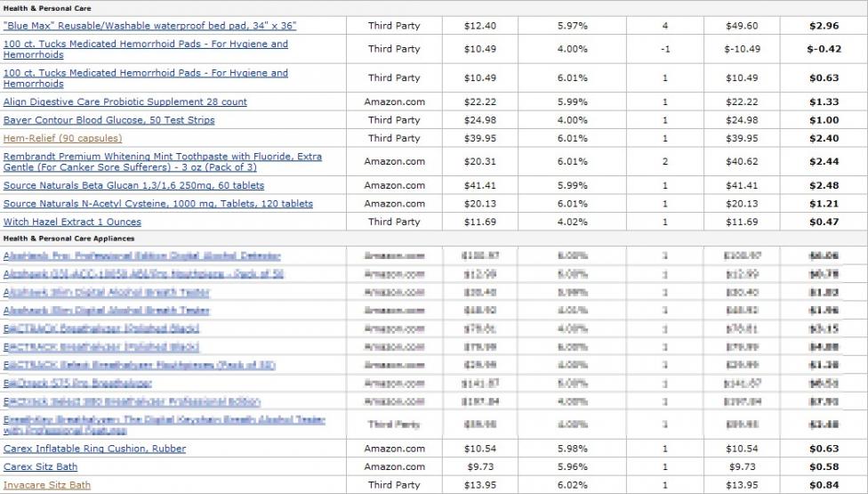The height and width of the screenshot is (494, 868).
Task: Open the Carex Sitz Bath link
Action: pyautogui.click(x=40, y=467)
